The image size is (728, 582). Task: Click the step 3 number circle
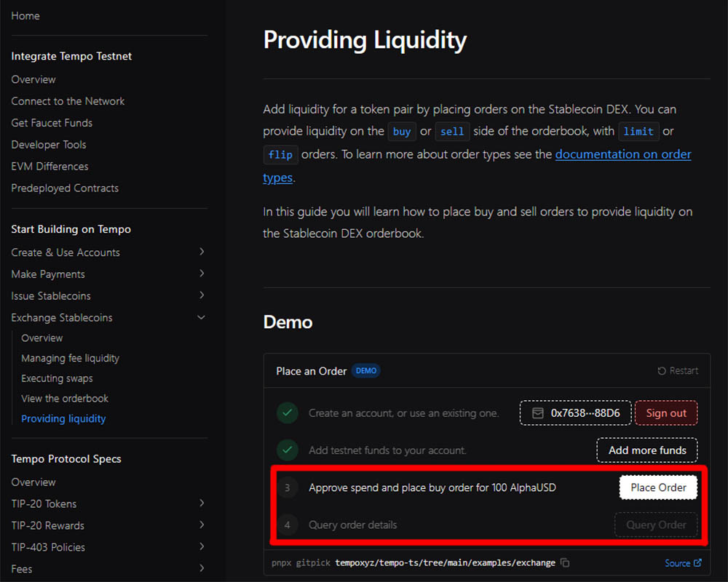288,488
